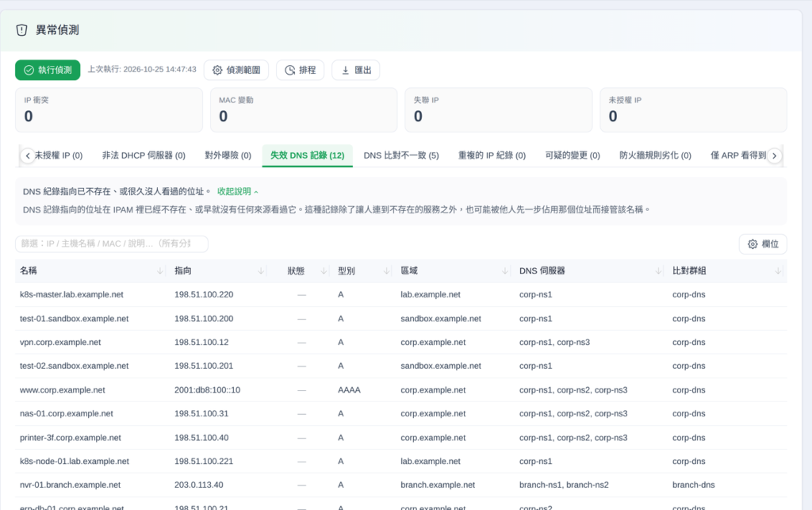
Task: Select row test-02.sandbox.example.net
Action: pos(400,366)
